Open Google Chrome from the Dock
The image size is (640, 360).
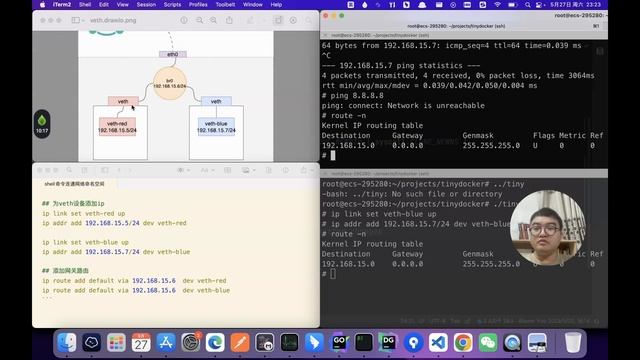coord(463,342)
